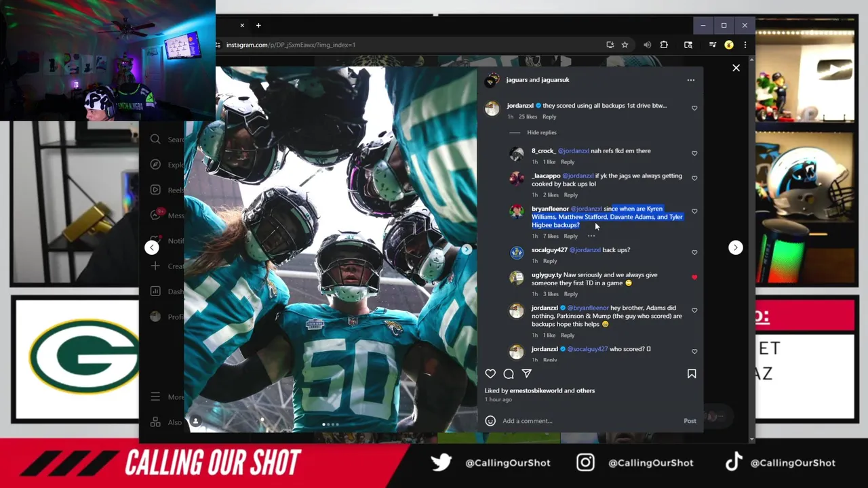Open More hamburger menu in sidebar
The width and height of the screenshot is (868, 488).
pos(155,396)
